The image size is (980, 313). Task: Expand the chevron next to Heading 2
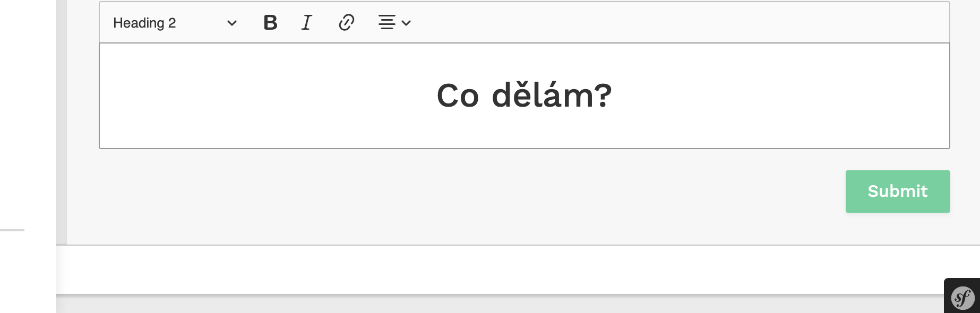(x=231, y=23)
